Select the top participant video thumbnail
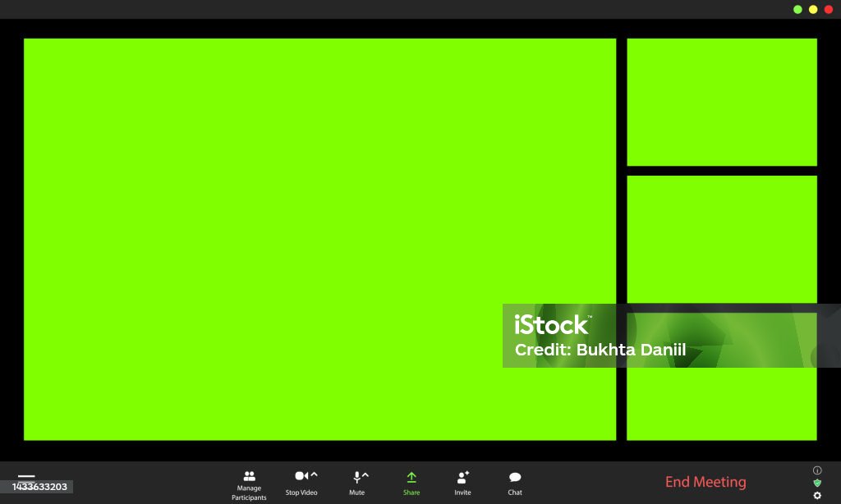The height and width of the screenshot is (504, 841). [x=722, y=102]
